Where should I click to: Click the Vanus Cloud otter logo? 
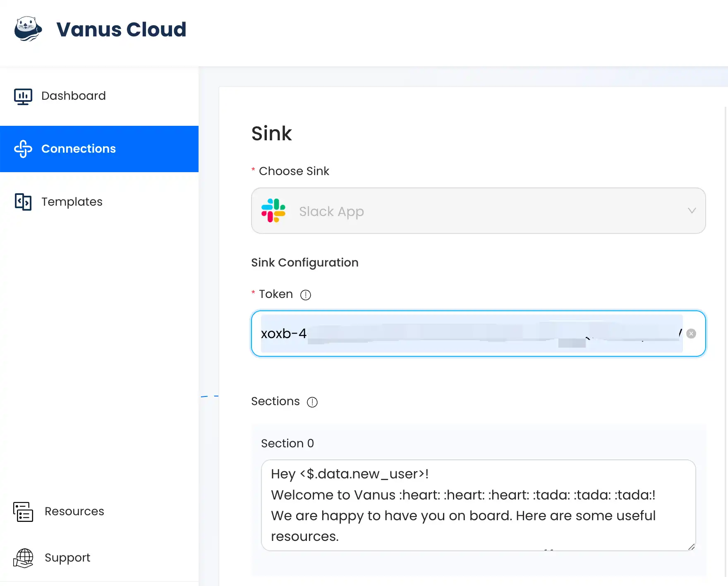tap(28, 29)
